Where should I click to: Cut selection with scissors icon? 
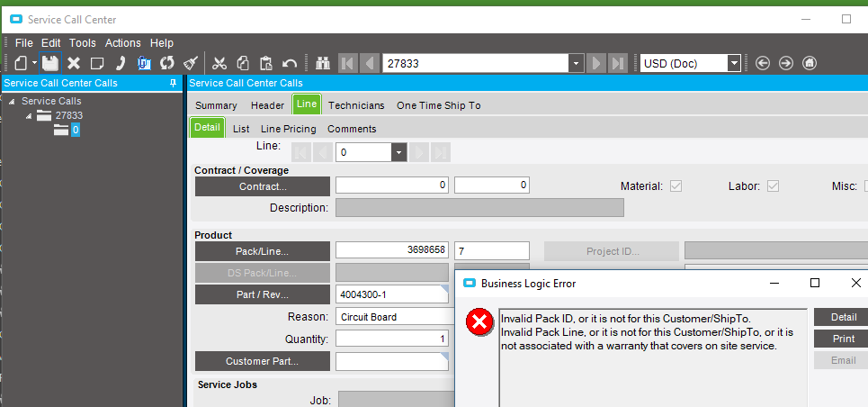coord(219,63)
